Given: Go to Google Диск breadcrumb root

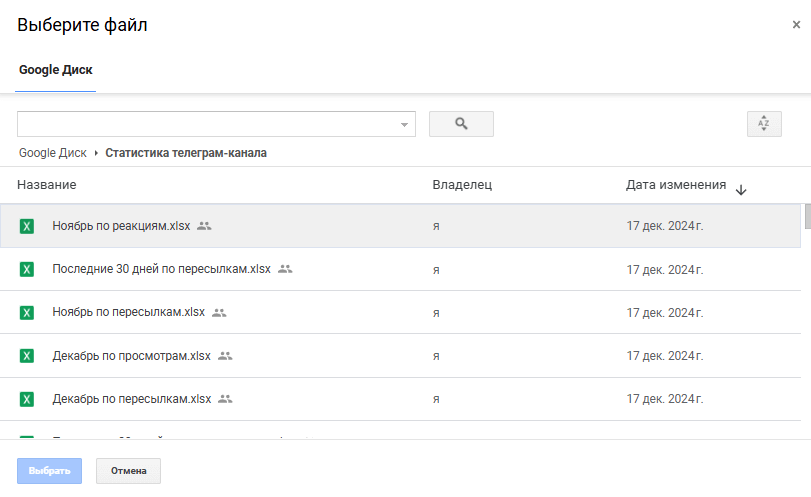Looking at the screenshot, I should (52, 153).
